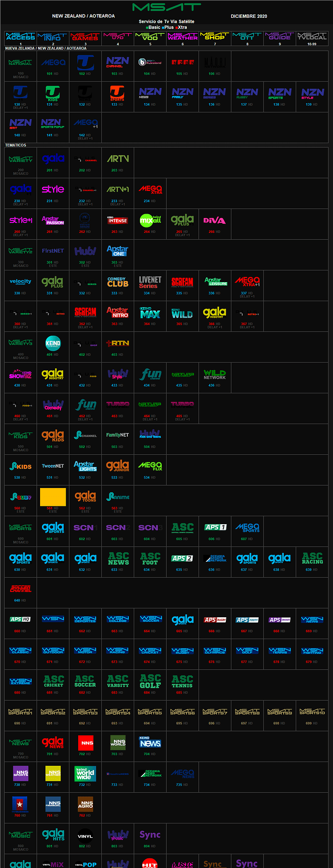The image size is (333, 868).
Task: Click the WSN Deportes logo, channel 662
Action: 85,619
